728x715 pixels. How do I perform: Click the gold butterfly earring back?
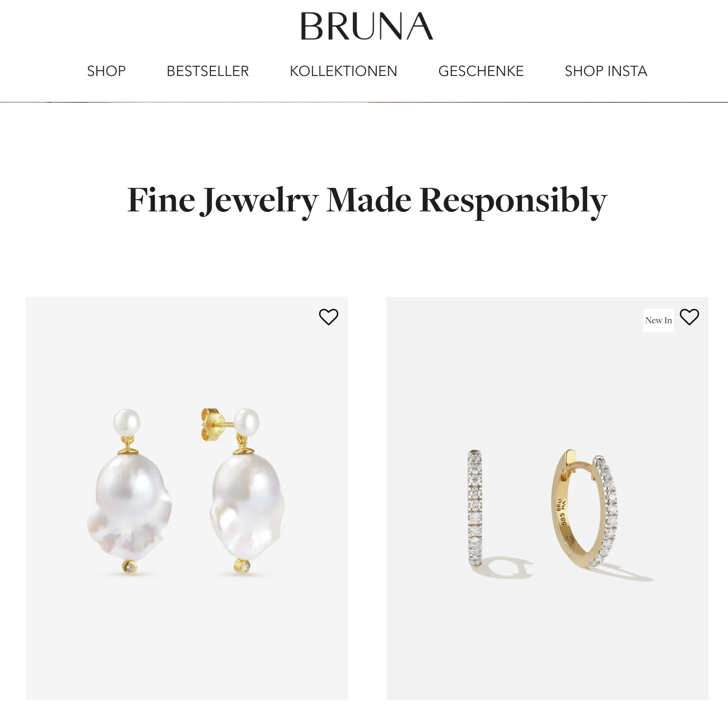point(212,424)
